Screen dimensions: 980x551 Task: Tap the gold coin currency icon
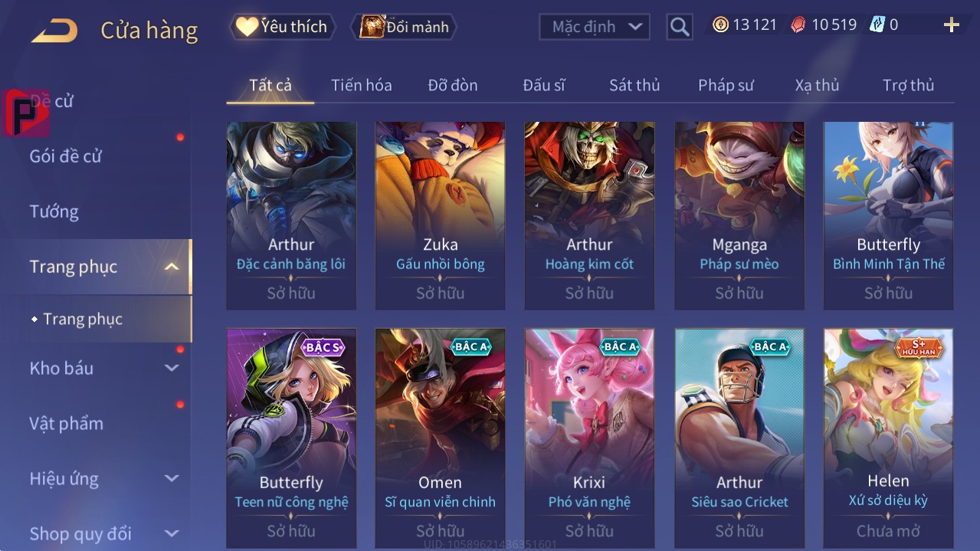point(720,25)
